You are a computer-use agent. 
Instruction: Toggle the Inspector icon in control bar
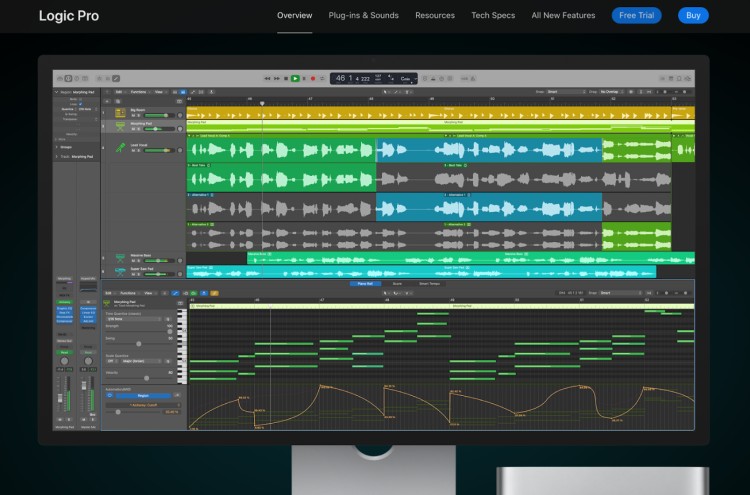[68, 78]
